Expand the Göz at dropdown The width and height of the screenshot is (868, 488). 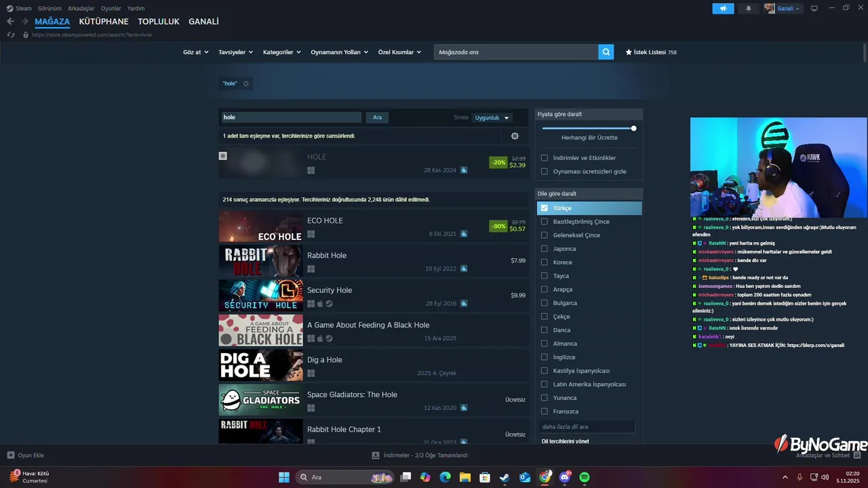[195, 52]
